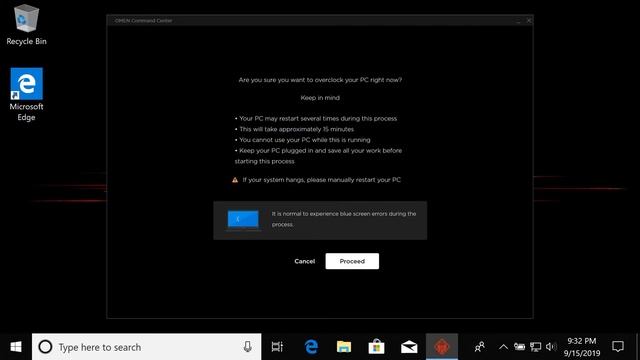Check battery status tray icon

pyautogui.click(x=519, y=347)
